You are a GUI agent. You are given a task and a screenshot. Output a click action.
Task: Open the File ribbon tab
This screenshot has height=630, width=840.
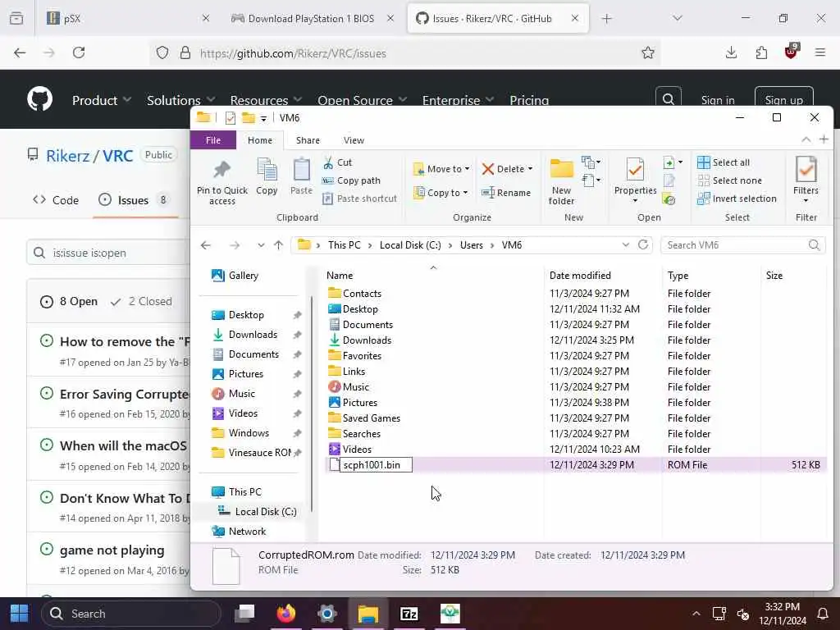212,139
